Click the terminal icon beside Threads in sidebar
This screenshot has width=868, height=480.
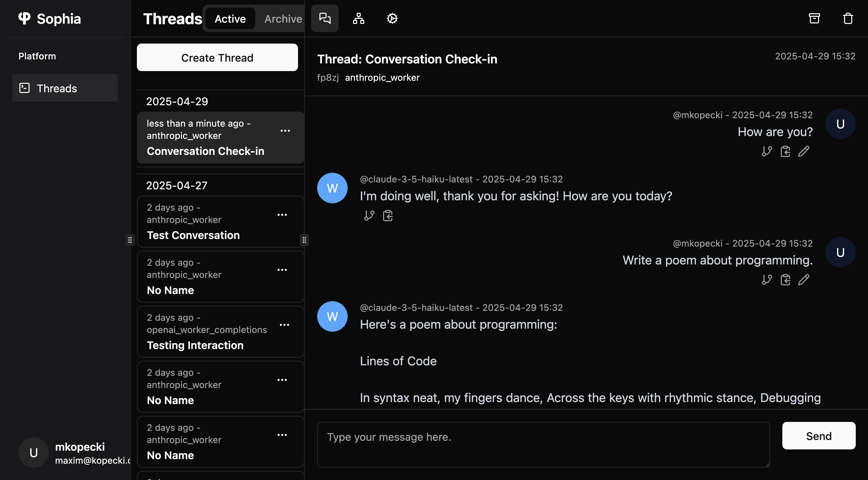coord(24,88)
